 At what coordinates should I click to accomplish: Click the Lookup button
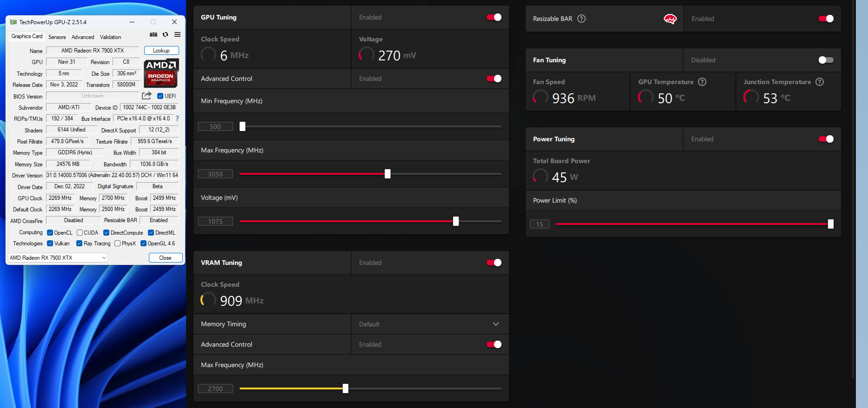pyautogui.click(x=161, y=51)
